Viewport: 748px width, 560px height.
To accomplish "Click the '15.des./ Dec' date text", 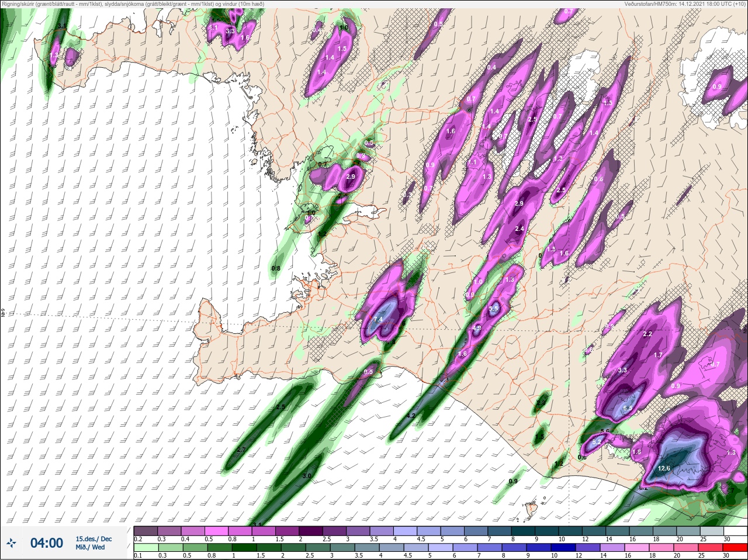I will (x=93, y=539).
